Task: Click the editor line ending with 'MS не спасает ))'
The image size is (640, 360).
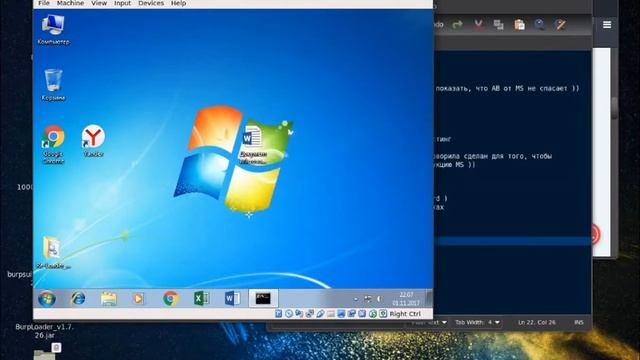Action: click(x=507, y=88)
